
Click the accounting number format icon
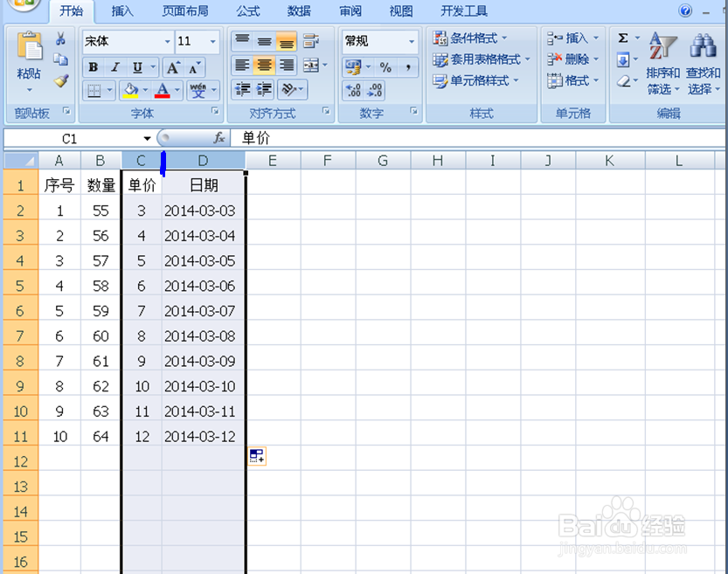tap(353, 68)
